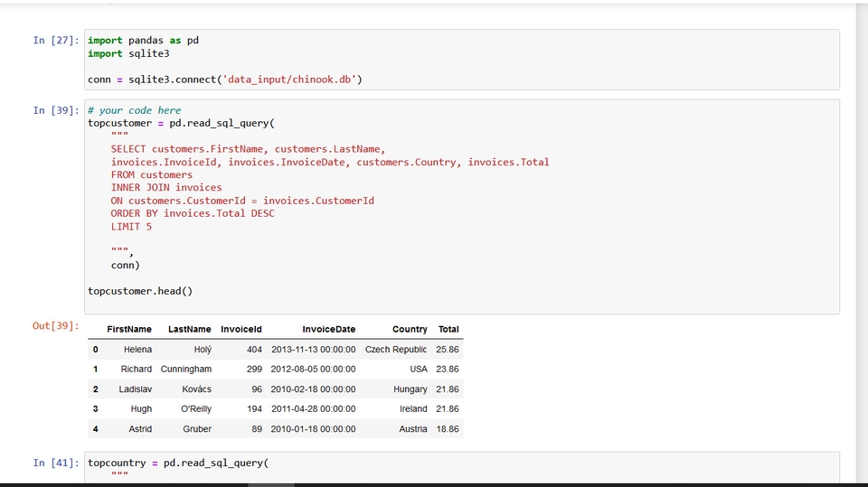The height and width of the screenshot is (487, 868).
Task: Click the 'Austria' country cell
Action: point(413,429)
